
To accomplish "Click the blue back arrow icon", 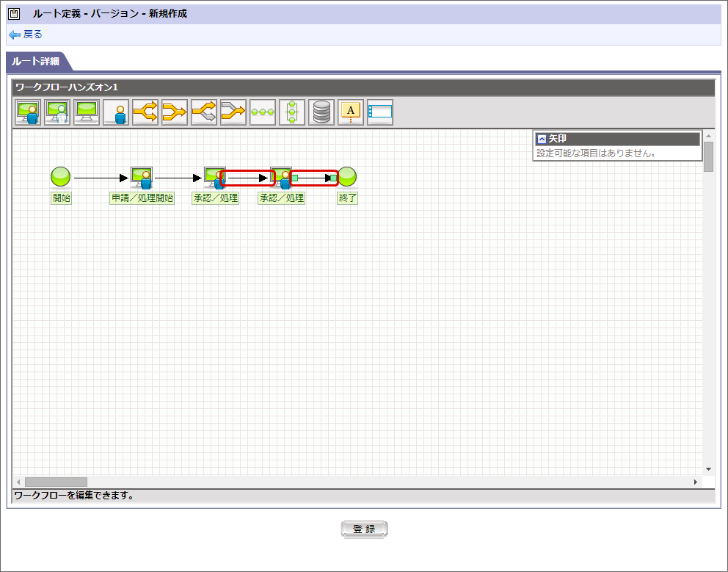I will [15, 35].
